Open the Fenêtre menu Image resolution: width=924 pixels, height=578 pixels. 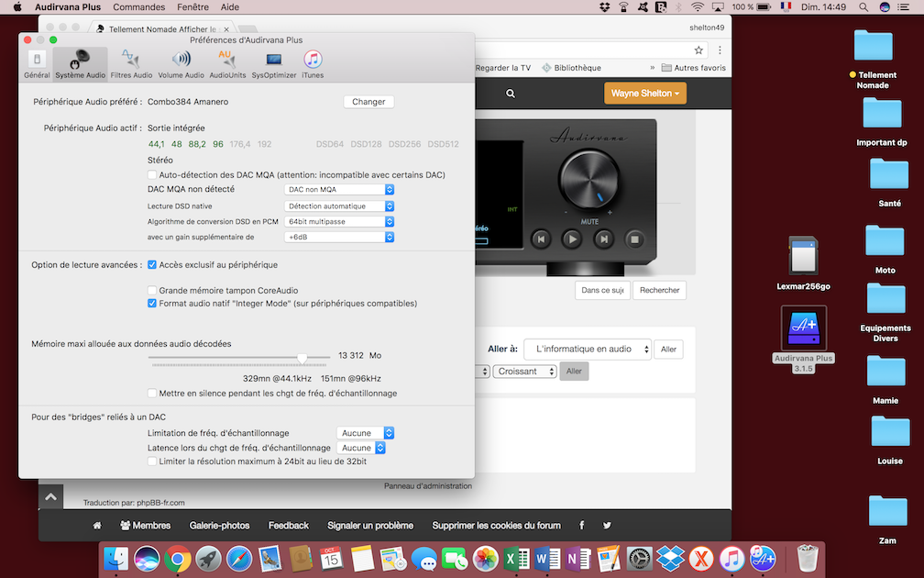pyautogui.click(x=192, y=7)
